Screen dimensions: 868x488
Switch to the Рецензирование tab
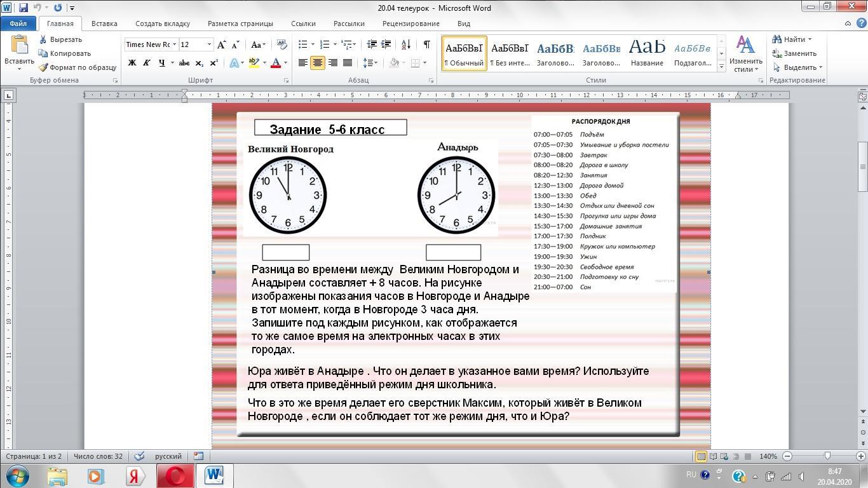tap(410, 24)
